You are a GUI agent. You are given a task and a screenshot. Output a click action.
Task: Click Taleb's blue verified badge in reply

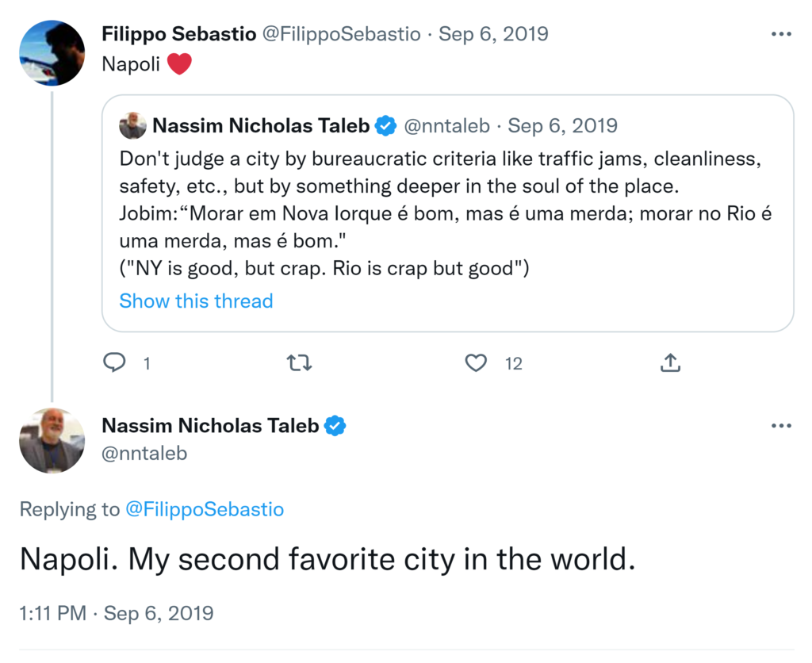(x=335, y=426)
